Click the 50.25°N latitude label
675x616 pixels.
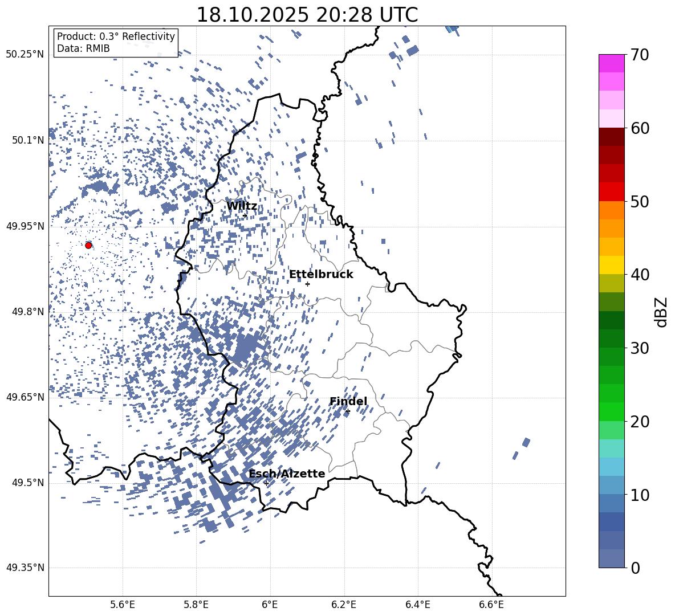(x=25, y=55)
